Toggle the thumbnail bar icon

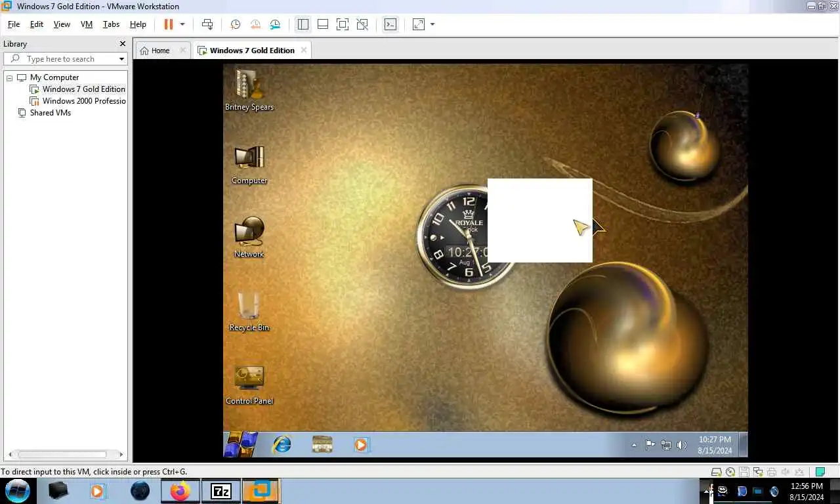click(323, 24)
